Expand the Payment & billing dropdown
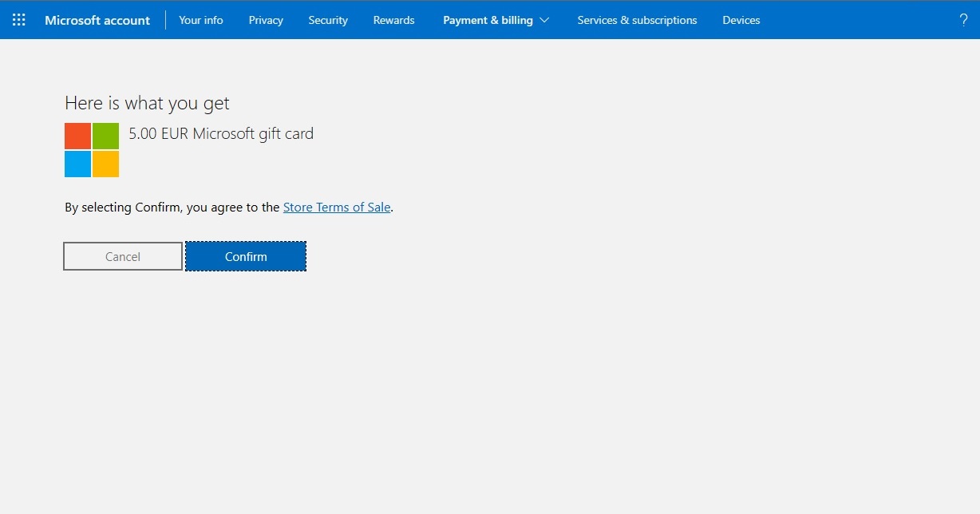980x514 pixels. pyautogui.click(x=496, y=20)
